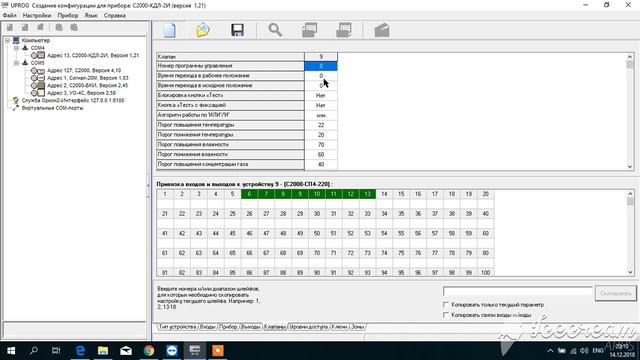Viewport: 640px width, 360px height.
Task: Focus the loop numbers input field
Action: 518,291
